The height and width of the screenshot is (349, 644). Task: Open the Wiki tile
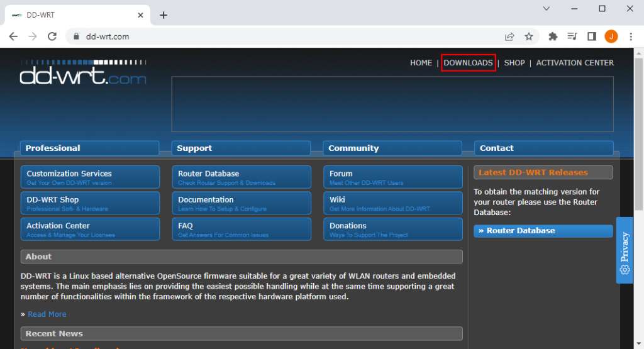tap(393, 203)
